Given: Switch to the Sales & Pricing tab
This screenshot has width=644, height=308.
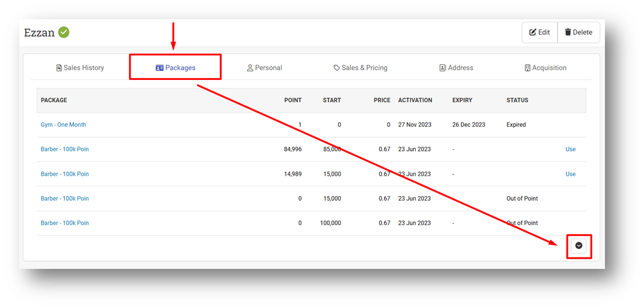Looking at the screenshot, I should tap(360, 68).
